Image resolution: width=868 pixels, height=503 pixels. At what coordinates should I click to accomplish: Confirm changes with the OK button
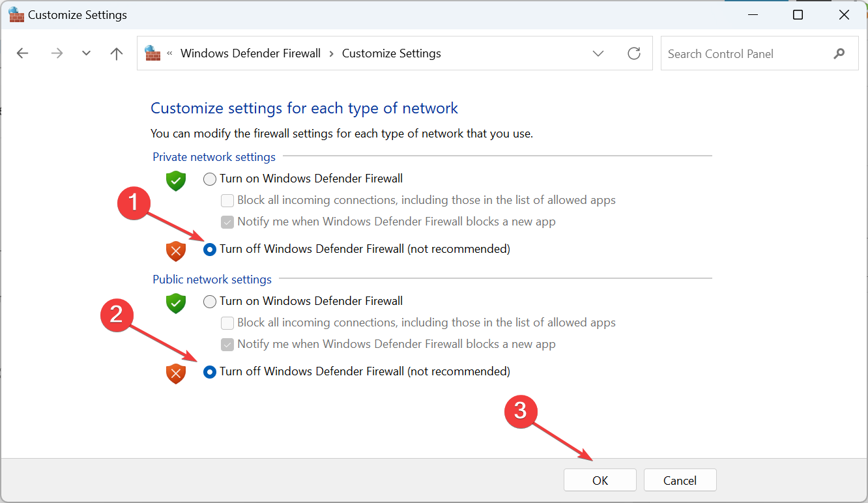pos(600,480)
